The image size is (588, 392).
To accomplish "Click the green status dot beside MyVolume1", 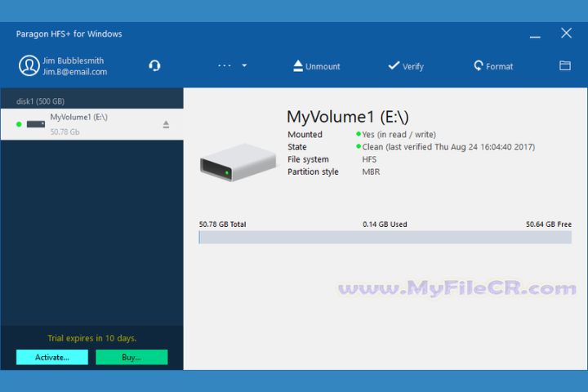I will [x=19, y=124].
